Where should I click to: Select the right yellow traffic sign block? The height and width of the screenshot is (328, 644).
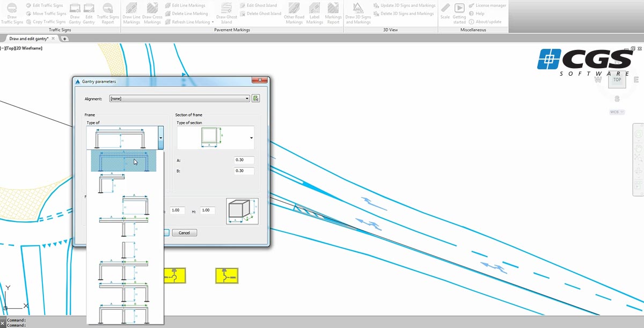coord(226,276)
